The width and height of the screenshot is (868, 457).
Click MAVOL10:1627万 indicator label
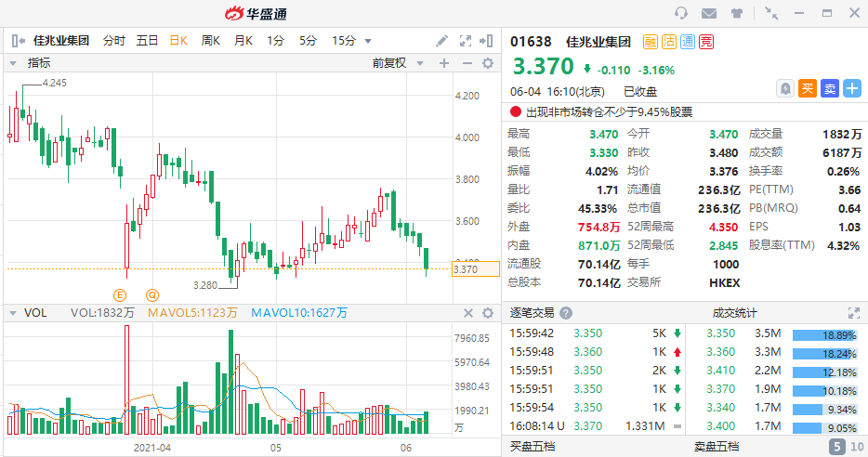tap(299, 313)
